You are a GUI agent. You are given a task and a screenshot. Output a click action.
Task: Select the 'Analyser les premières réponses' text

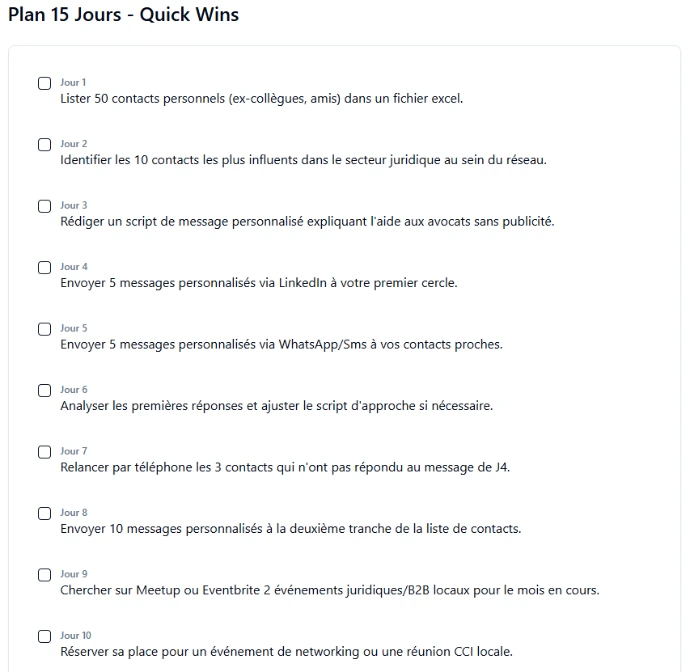(276, 406)
